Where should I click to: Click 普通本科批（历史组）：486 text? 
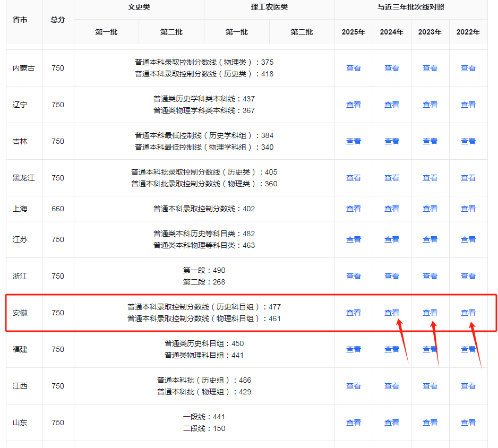pos(204,380)
